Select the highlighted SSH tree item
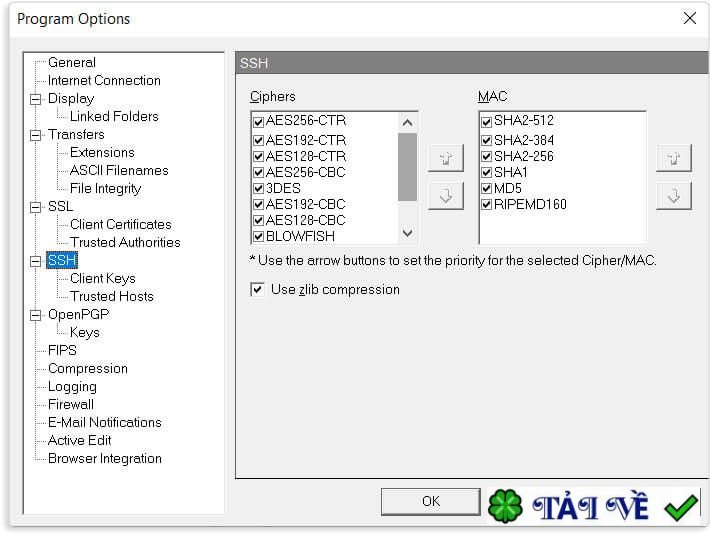This screenshot has height=535, width=710. point(62,260)
